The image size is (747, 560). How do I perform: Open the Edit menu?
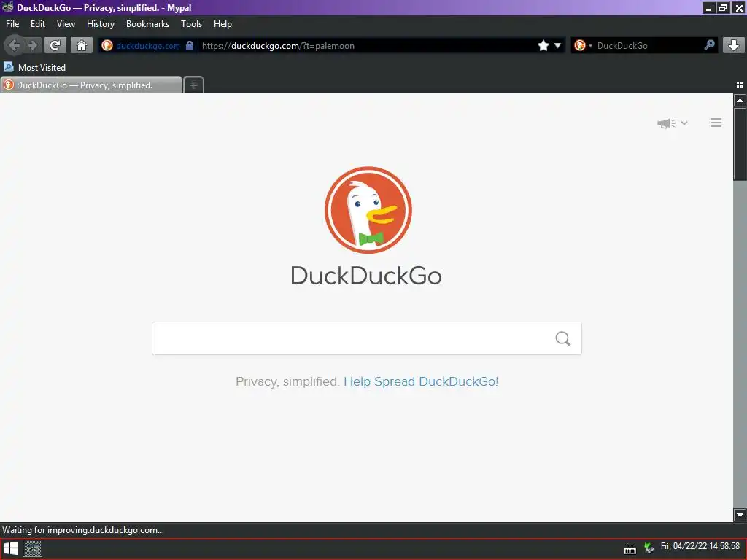(38, 24)
